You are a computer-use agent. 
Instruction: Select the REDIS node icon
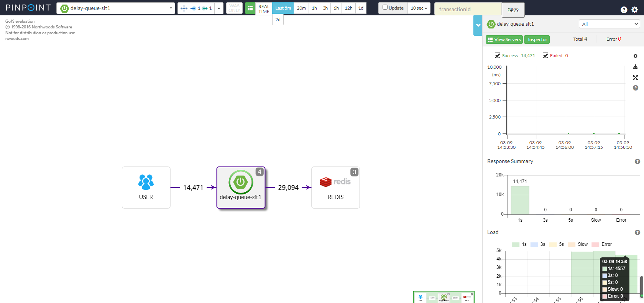[335, 182]
